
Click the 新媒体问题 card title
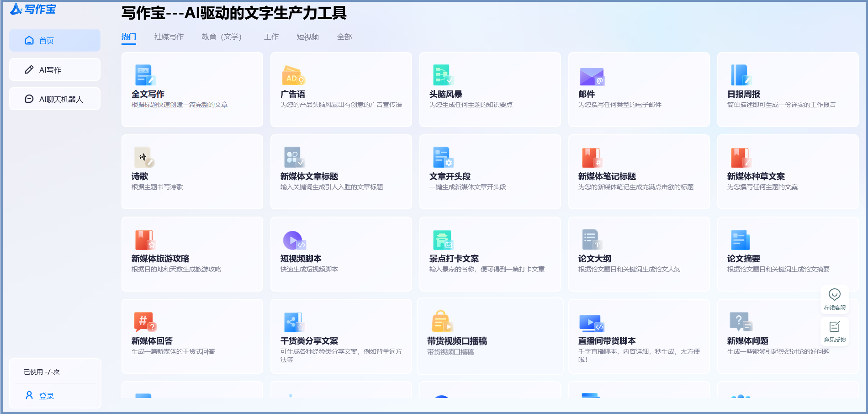tap(748, 341)
